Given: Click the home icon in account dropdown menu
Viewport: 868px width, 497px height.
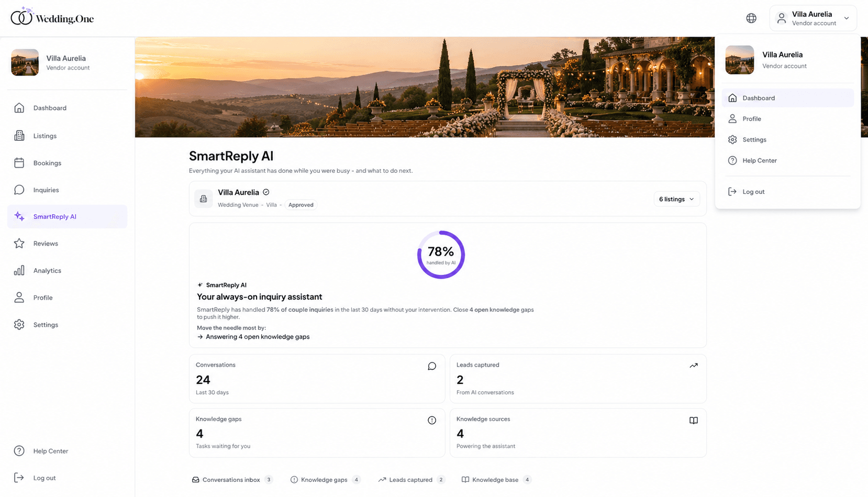Looking at the screenshot, I should tap(733, 98).
